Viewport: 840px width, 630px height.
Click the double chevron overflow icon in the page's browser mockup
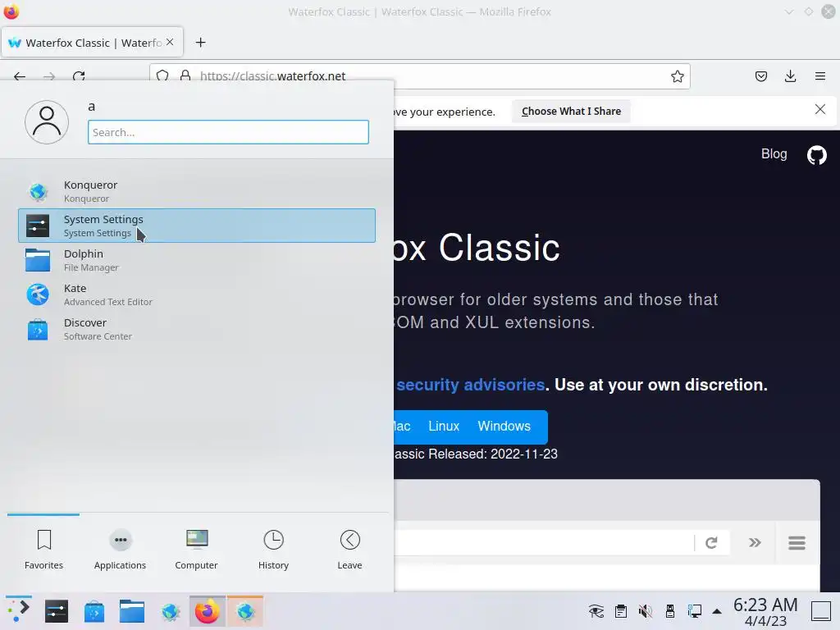[x=755, y=543]
